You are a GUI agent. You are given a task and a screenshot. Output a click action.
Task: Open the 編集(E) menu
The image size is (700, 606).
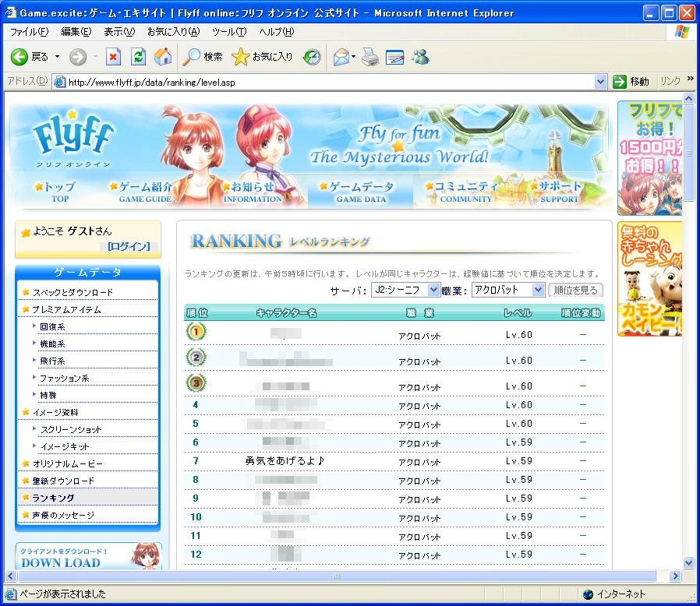[x=76, y=32]
